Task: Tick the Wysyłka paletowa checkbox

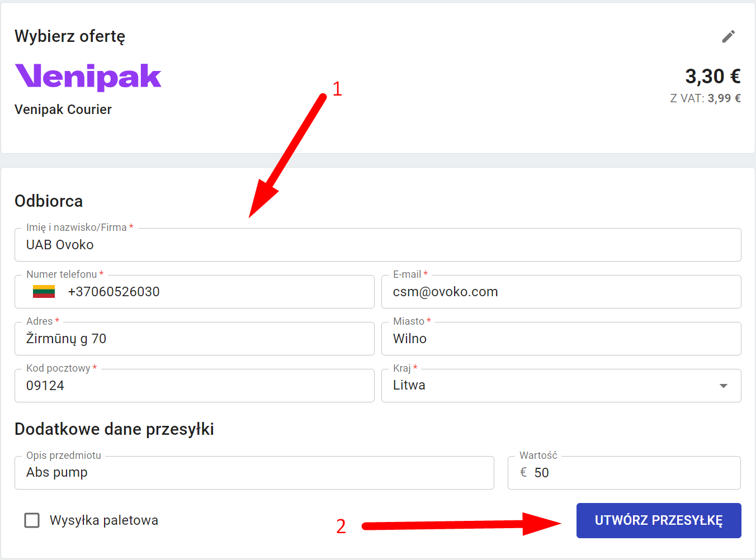Action: click(32, 520)
